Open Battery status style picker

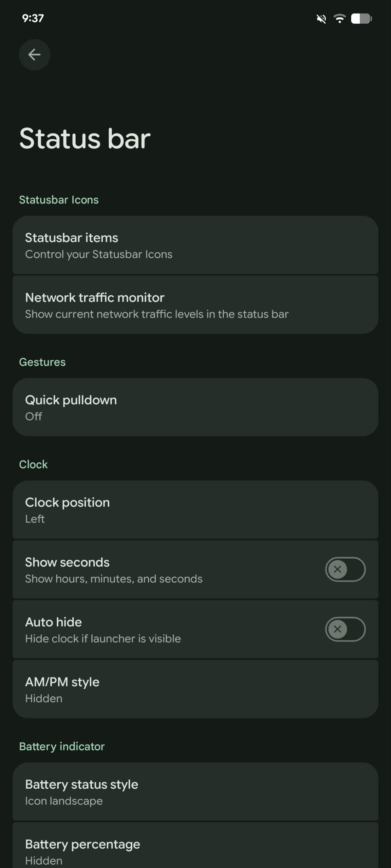195,792
